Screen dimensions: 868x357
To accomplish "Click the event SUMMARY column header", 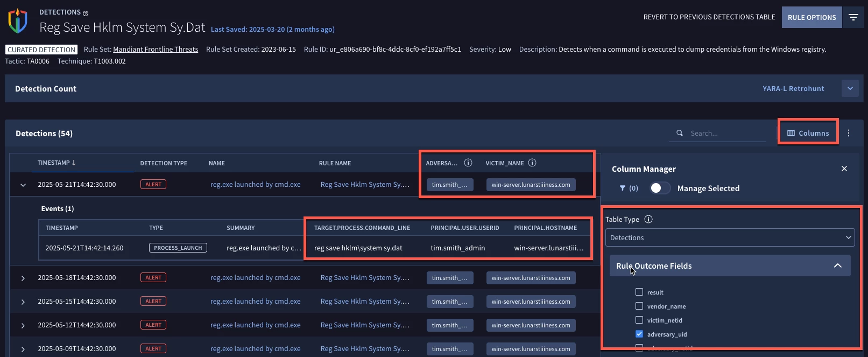I will (x=241, y=228).
